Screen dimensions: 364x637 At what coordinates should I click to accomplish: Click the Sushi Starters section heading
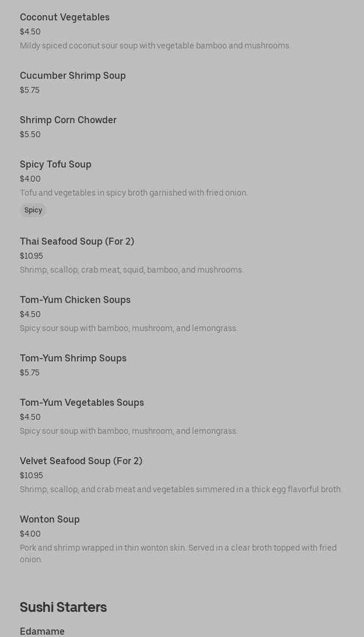(x=63, y=607)
